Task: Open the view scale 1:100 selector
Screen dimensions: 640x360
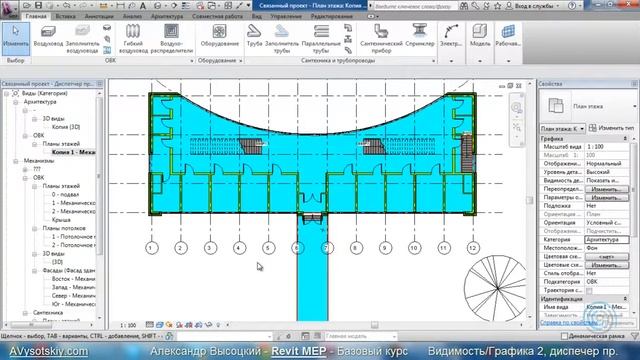Action: click(128, 325)
